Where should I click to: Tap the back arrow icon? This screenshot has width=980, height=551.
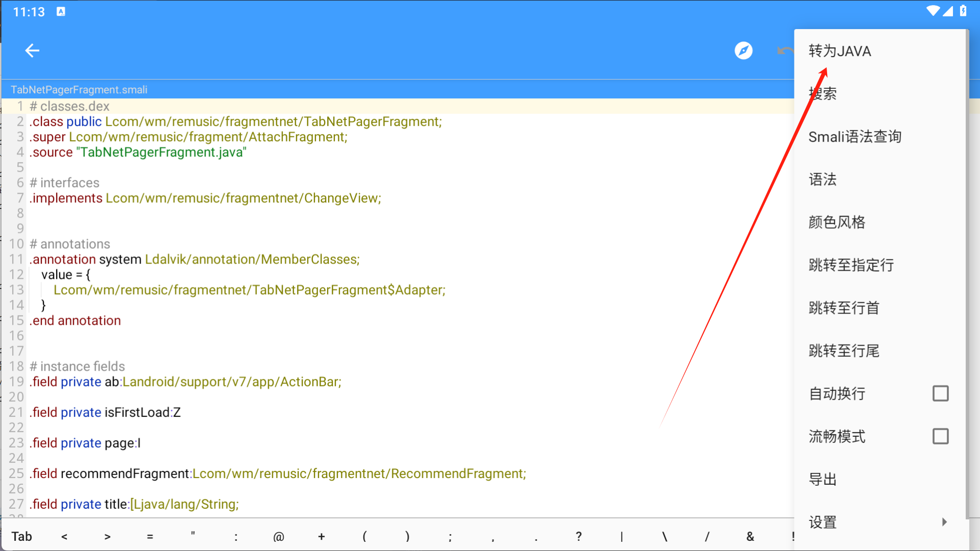32,50
